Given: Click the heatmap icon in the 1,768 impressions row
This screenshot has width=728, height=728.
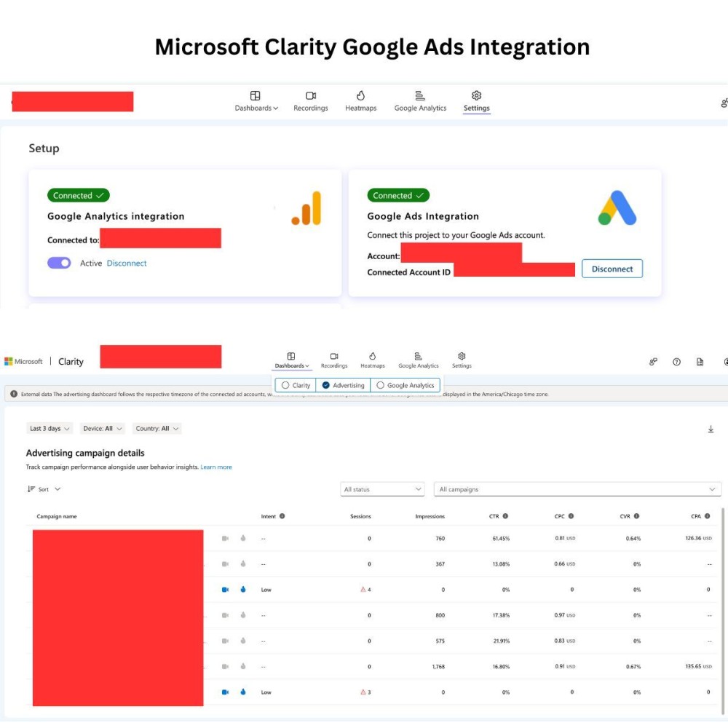Looking at the screenshot, I should (x=243, y=666).
